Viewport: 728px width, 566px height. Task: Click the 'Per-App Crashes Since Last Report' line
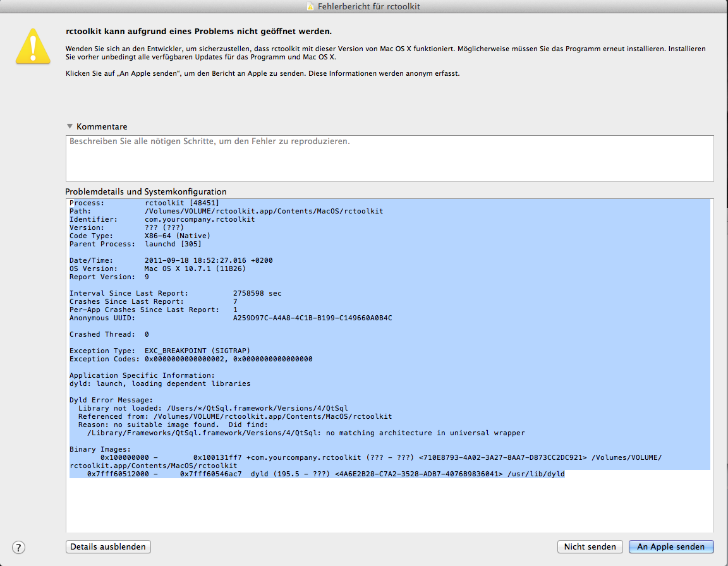[153, 310]
